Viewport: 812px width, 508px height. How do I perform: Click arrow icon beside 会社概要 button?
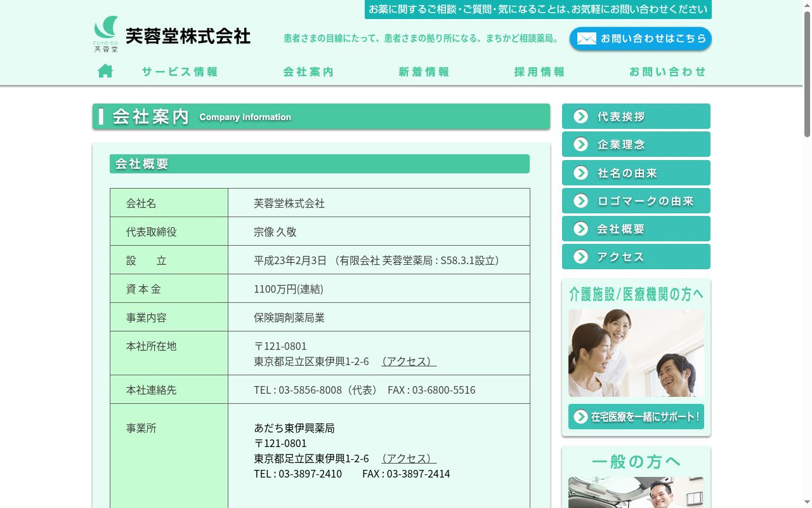click(x=580, y=229)
